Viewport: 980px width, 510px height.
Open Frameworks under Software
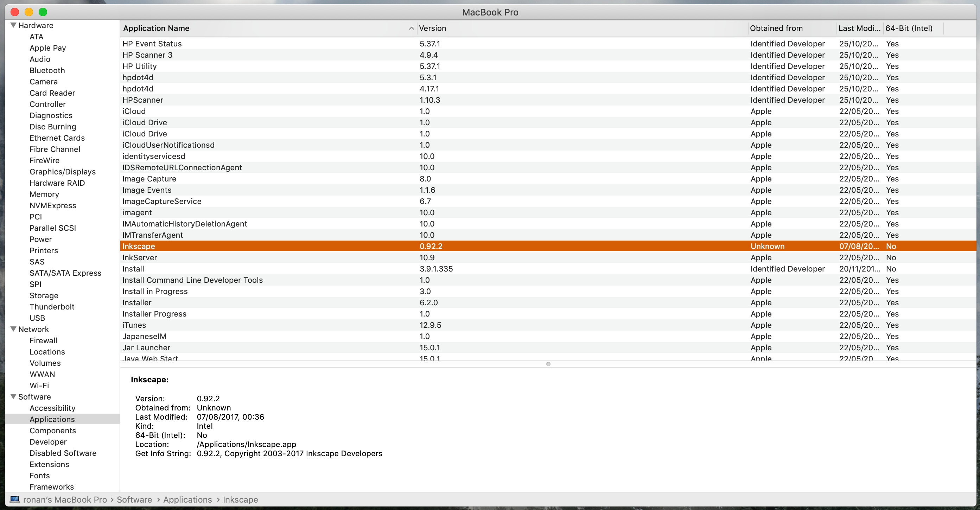tap(52, 486)
